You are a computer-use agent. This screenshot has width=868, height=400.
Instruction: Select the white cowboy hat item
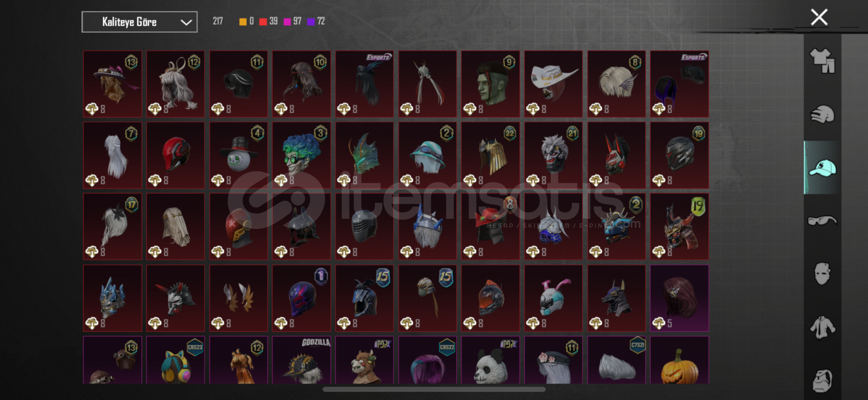pos(553,84)
